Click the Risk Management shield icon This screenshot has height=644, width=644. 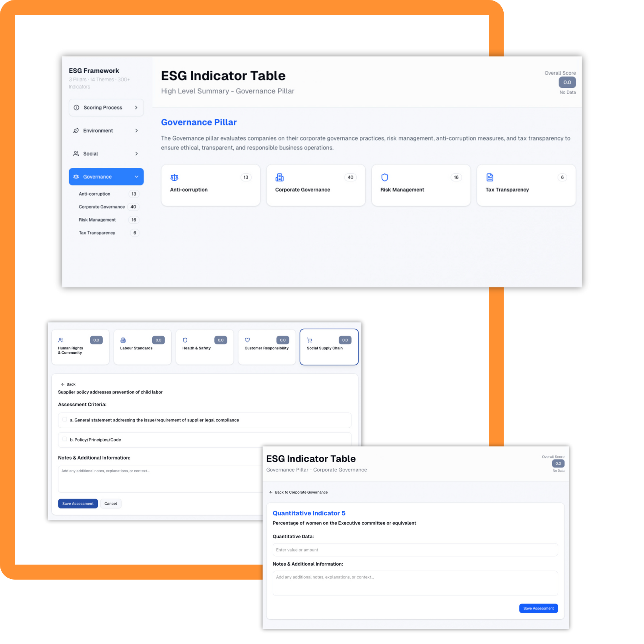(x=384, y=177)
